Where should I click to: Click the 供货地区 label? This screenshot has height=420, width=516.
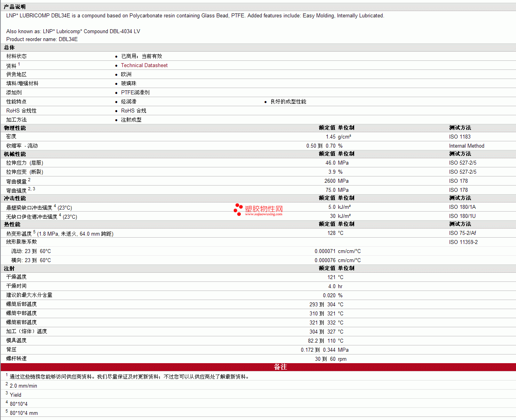(16, 75)
